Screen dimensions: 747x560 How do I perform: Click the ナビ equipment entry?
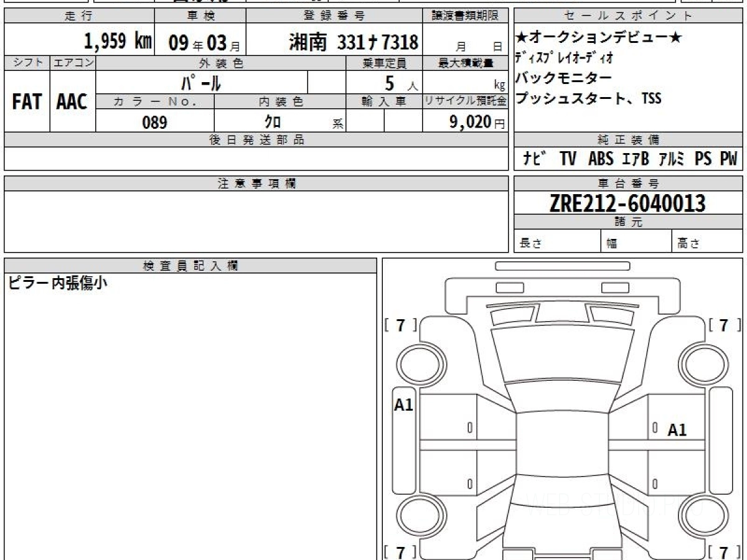tap(535, 159)
